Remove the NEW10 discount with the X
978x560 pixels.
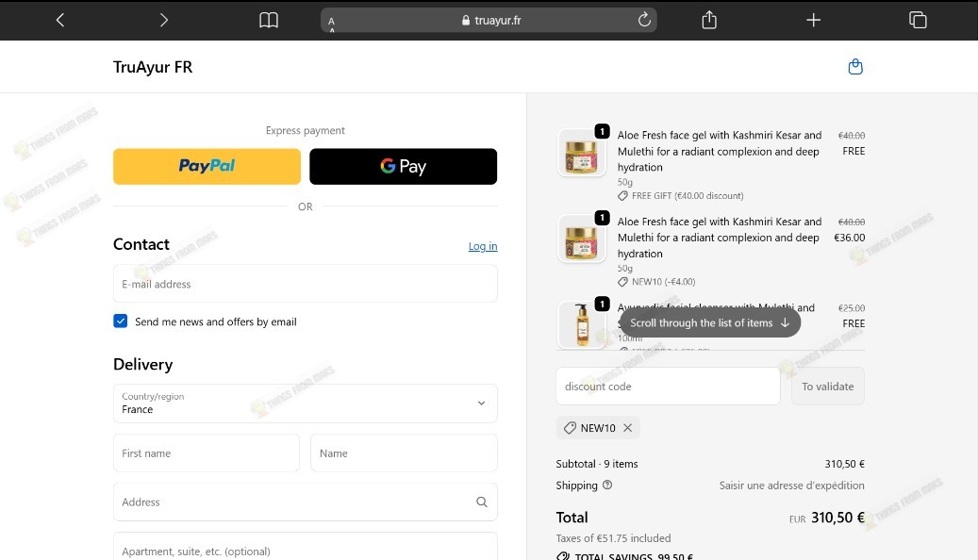click(x=627, y=428)
